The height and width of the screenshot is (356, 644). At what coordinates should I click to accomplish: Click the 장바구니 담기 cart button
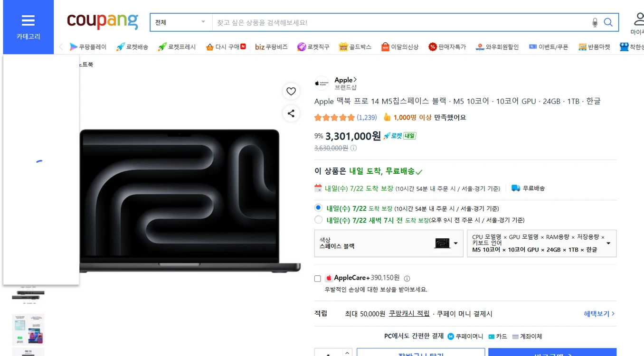[x=421, y=352]
